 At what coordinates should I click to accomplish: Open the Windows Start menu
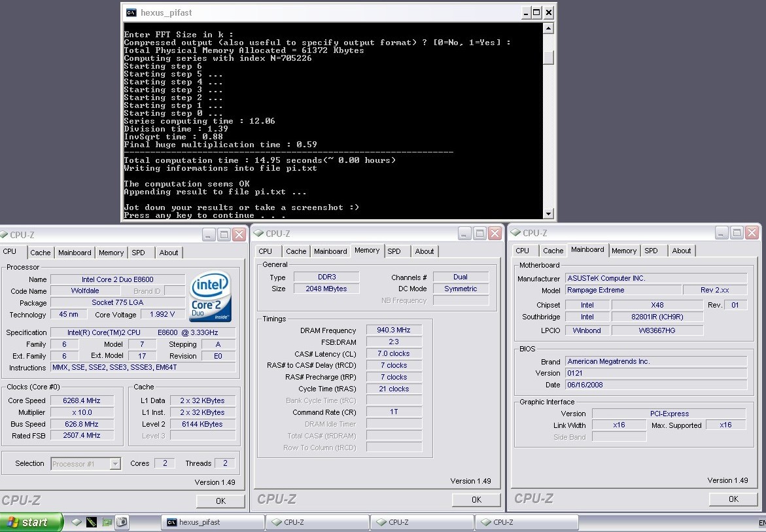click(31, 522)
